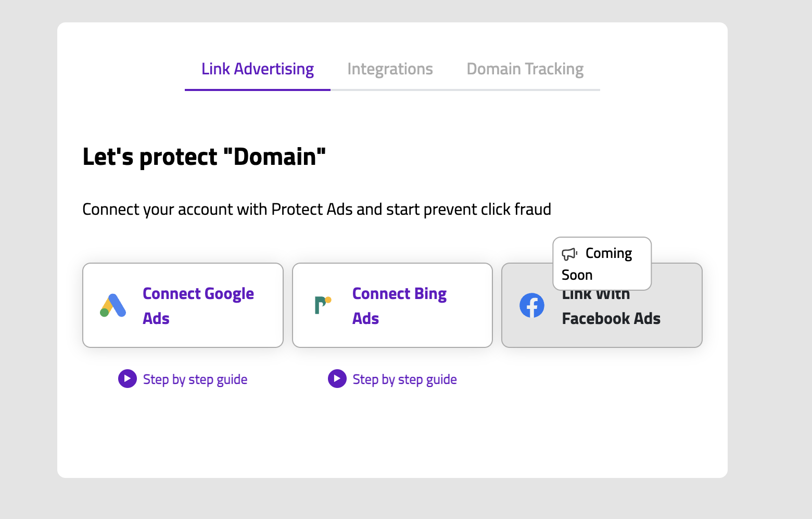Click the Connect Bing Ads text label
Viewport: 812px width, 519px height.
399,305
